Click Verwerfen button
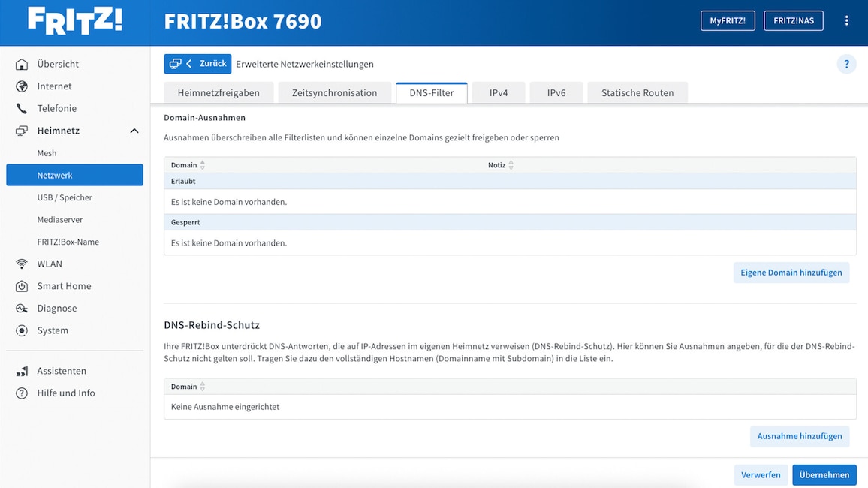This screenshot has height=488, width=868. point(761,474)
